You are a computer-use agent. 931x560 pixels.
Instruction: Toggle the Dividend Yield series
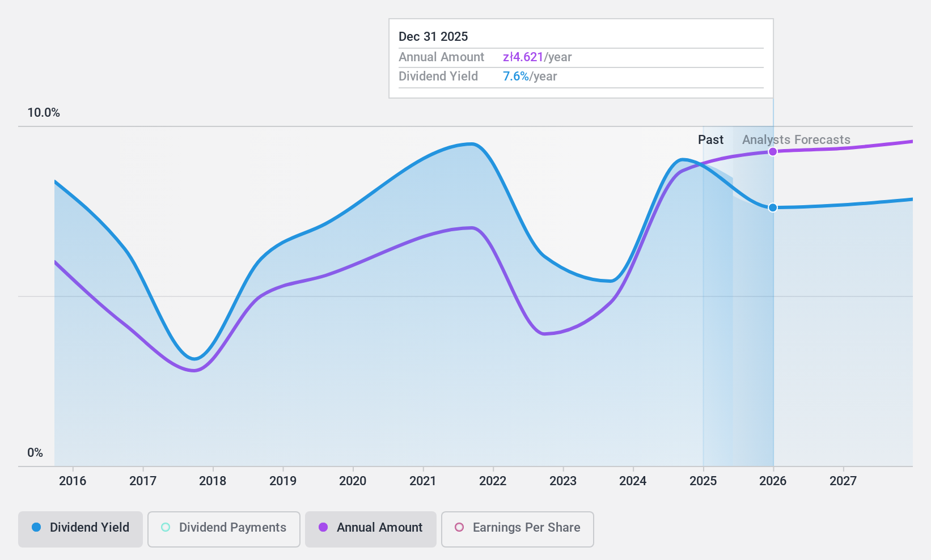pos(81,529)
